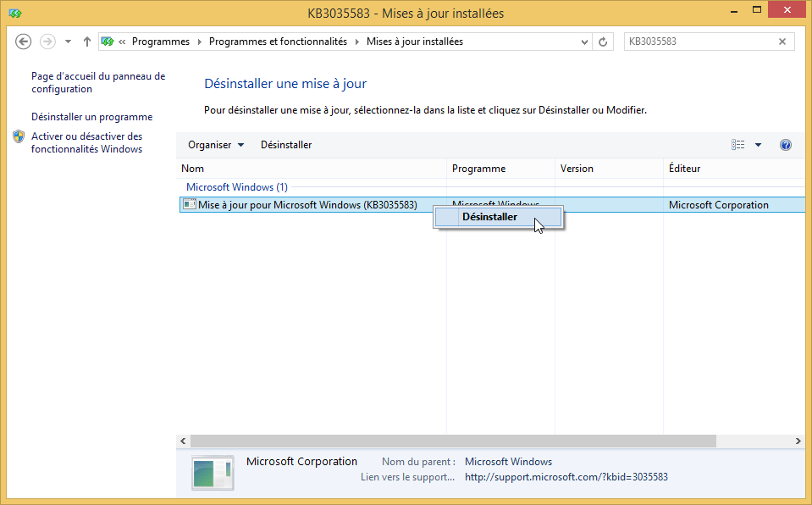This screenshot has width=812, height=505.
Task: Click Microsoft Corporation in Éditeur column
Action: pyautogui.click(x=718, y=205)
